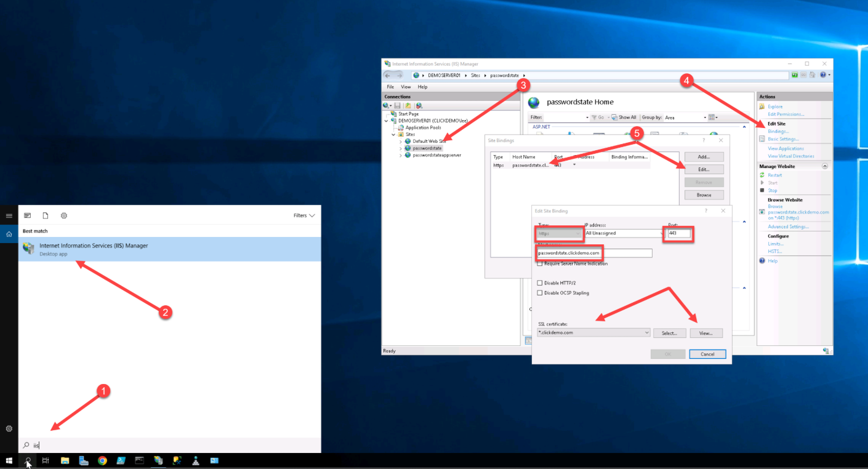The image size is (868, 469).
Task: Open Bindings link under Edit Site
Action: coord(778,131)
